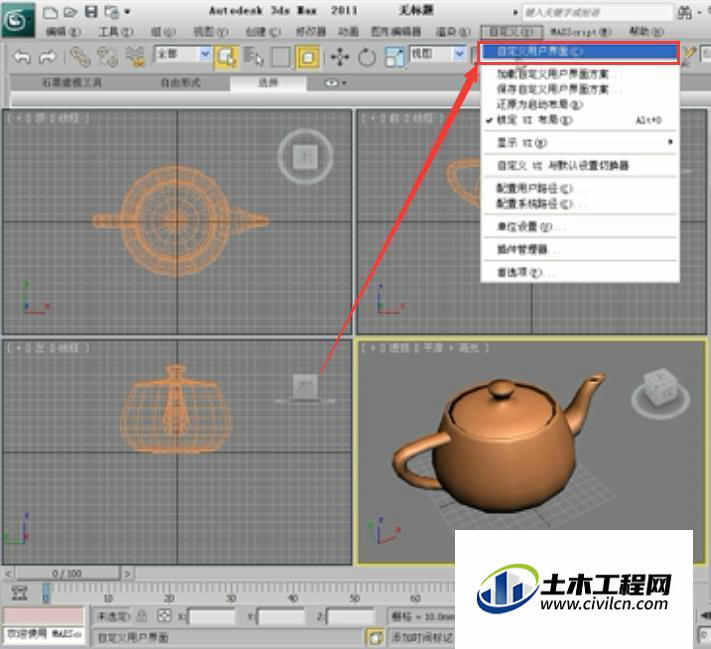Click frame 20 on the track bar

pyautogui.click(x=169, y=598)
